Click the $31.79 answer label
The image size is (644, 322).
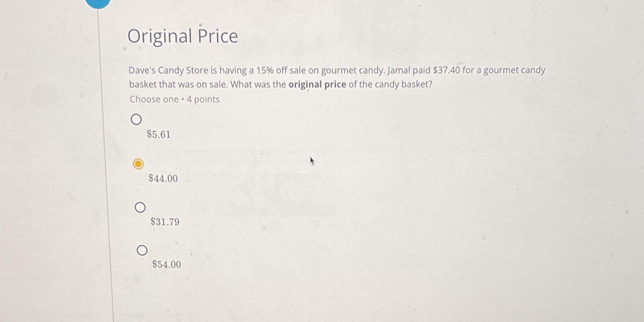(x=165, y=222)
